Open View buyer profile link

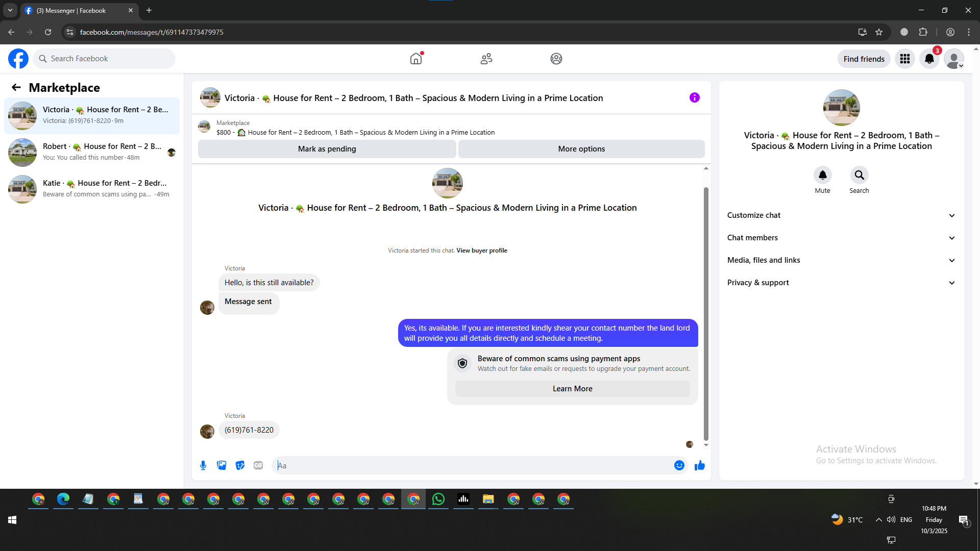[481, 251]
